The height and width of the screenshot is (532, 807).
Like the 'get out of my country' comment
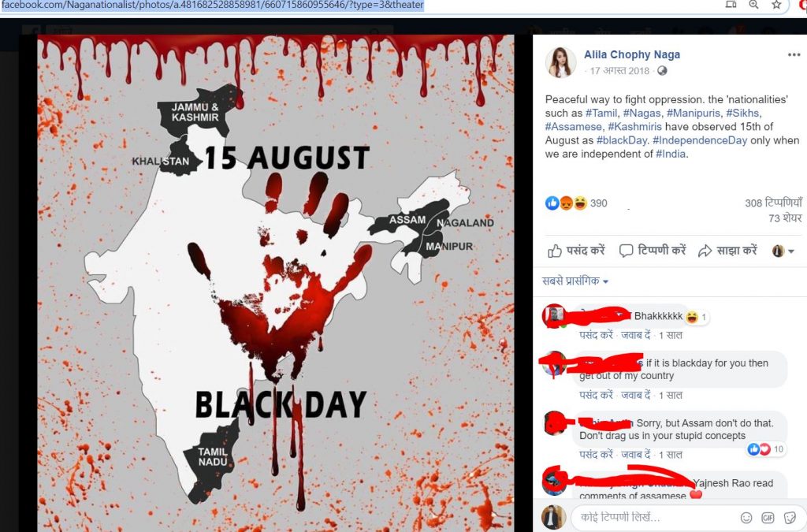tap(596, 395)
